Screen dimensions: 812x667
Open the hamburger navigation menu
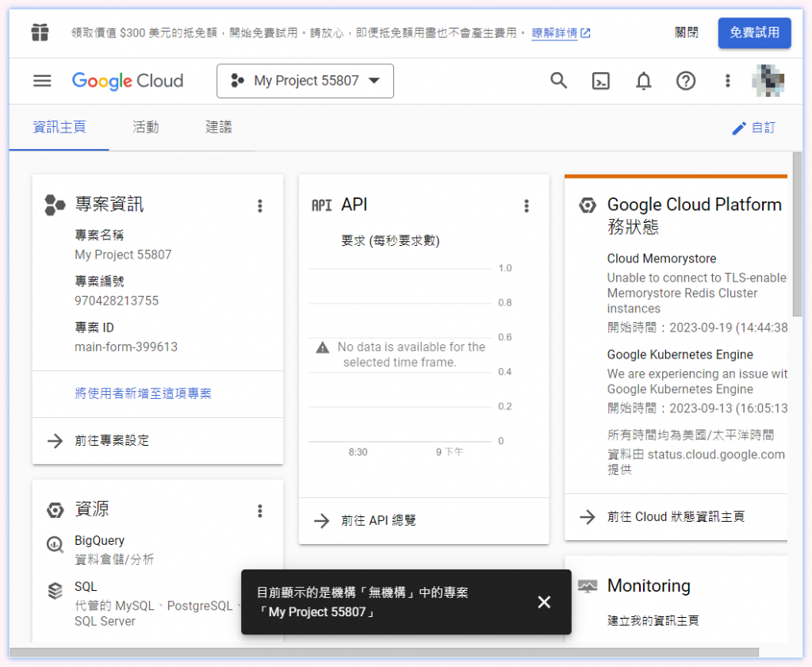pos(42,81)
